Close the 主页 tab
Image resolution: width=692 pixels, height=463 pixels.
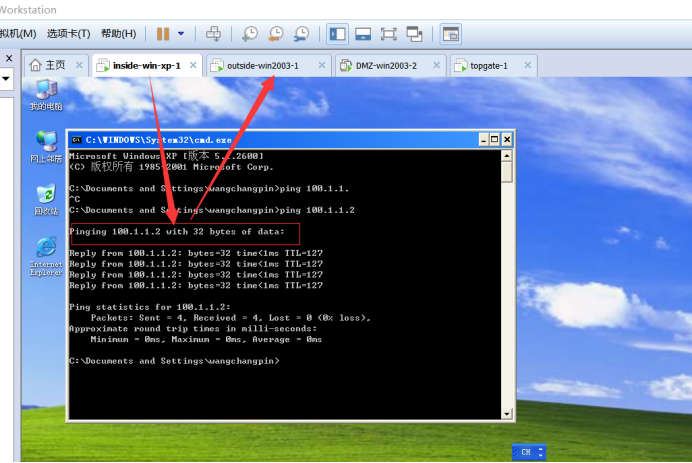pos(79,65)
